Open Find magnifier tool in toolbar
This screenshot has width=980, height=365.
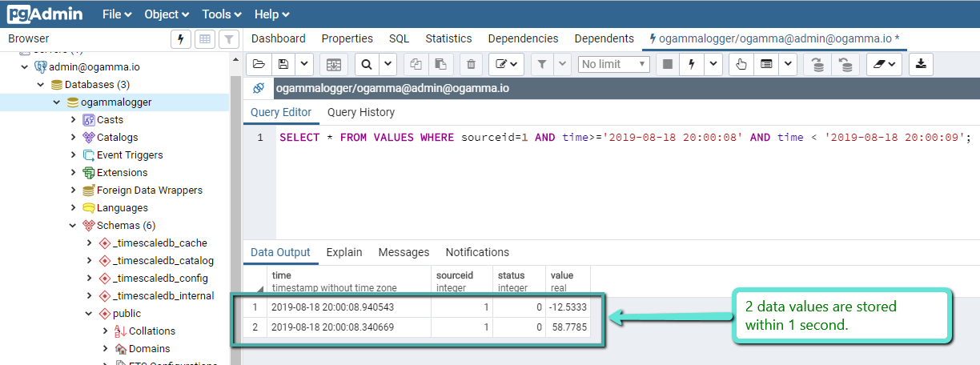[365, 64]
